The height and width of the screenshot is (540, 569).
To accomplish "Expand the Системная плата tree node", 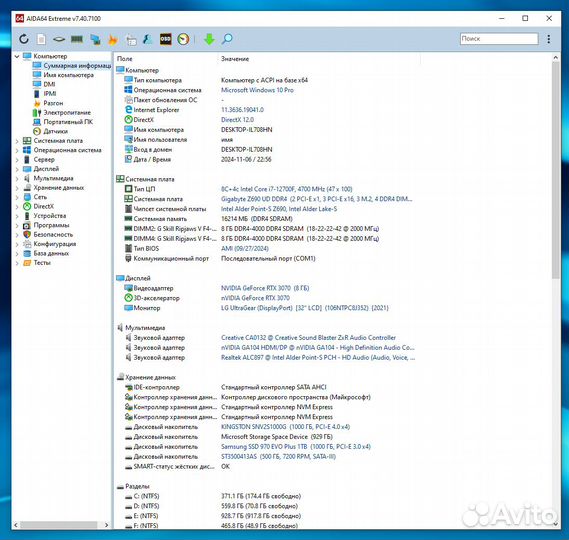I will tap(17, 141).
